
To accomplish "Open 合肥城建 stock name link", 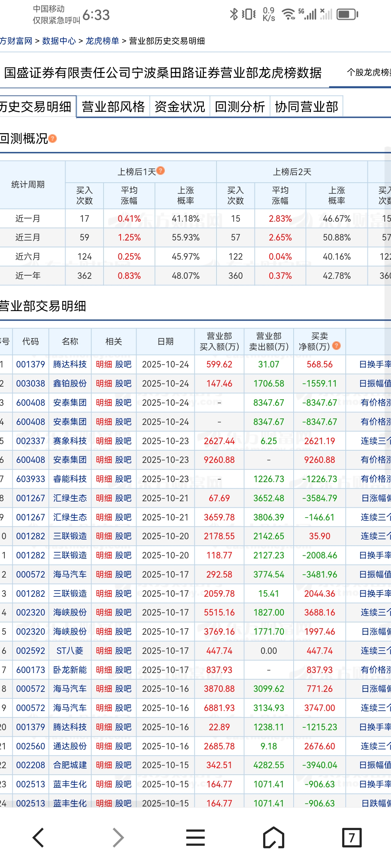I will [70, 765].
